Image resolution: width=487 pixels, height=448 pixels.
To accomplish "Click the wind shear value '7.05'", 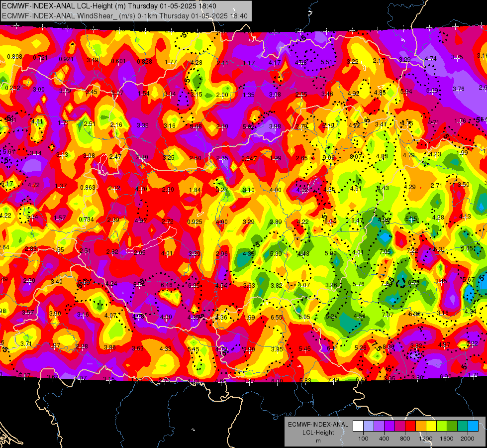I will (385, 251).
